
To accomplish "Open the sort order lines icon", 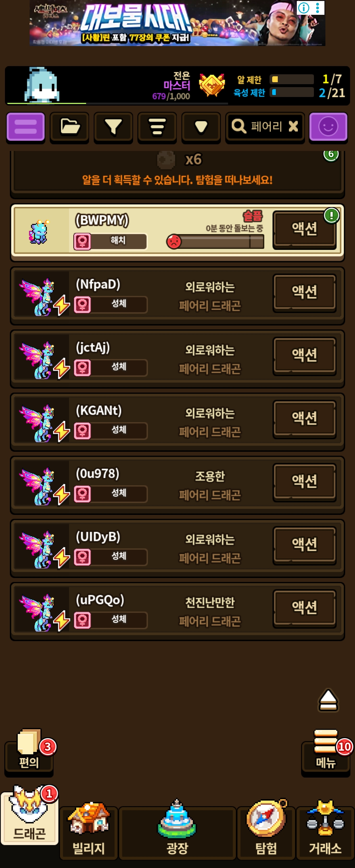I will point(157,127).
